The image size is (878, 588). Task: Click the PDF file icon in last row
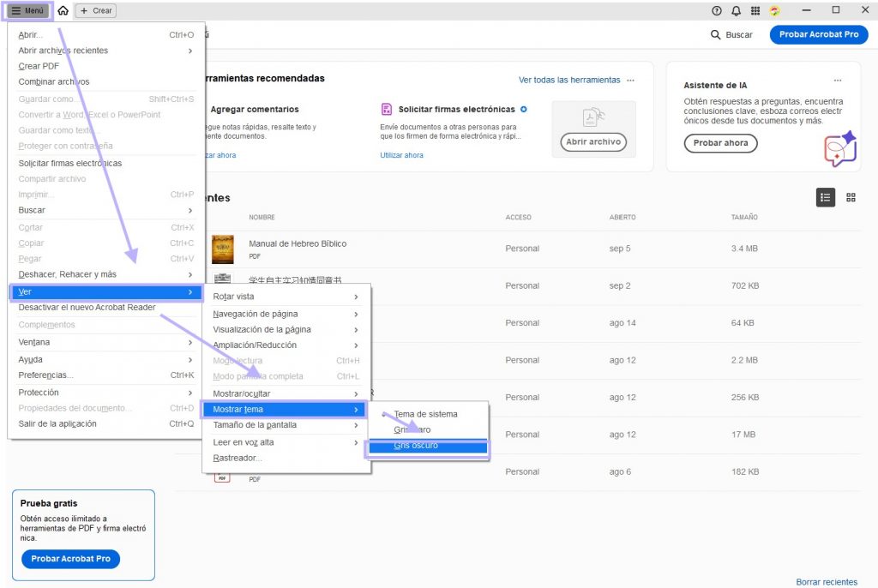tap(222, 477)
